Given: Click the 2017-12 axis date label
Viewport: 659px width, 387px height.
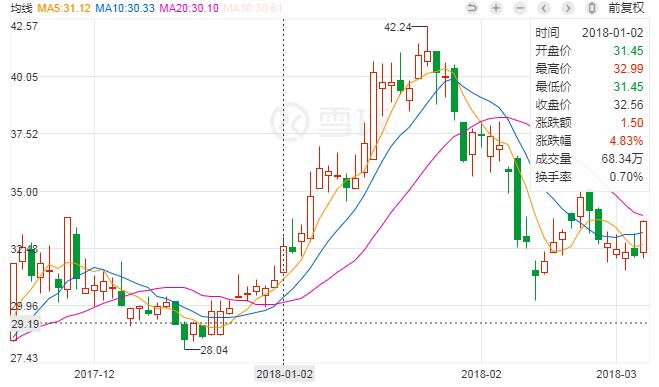Looking at the screenshot, I should [94, 374].
